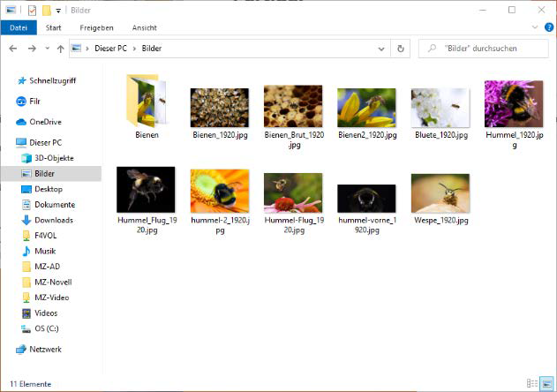The width and height of the screenshot is (557, 392).
Task: Click the Downloads arrow icon in sidebar
Action: tap(26, 220)
